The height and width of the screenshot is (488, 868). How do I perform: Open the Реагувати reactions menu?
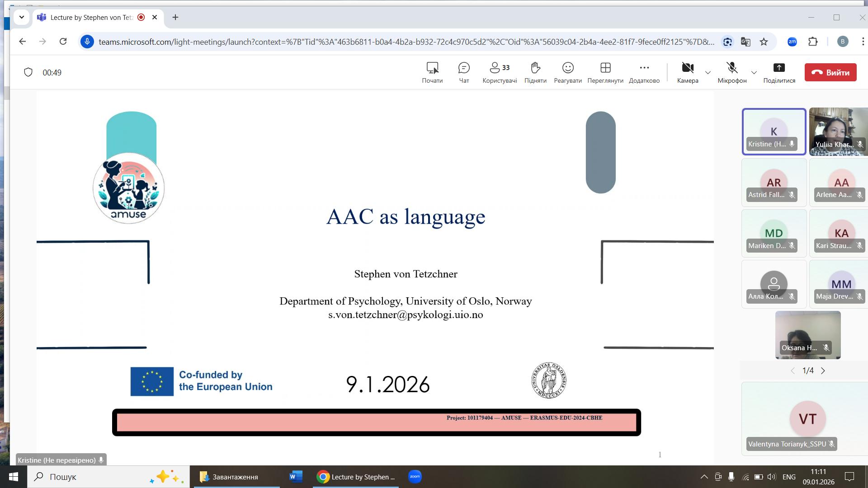(x=567, y=72)
